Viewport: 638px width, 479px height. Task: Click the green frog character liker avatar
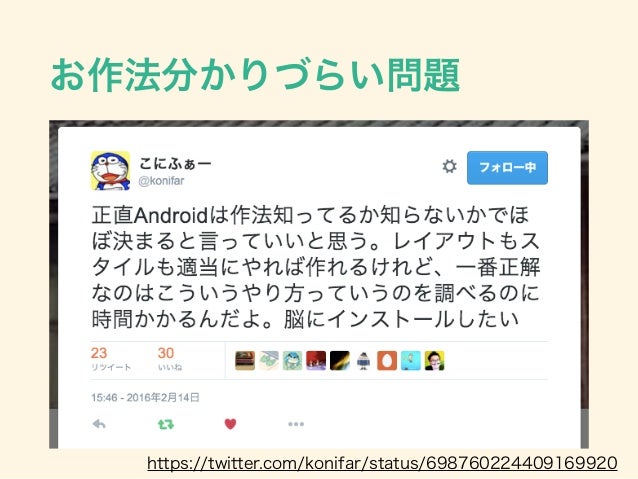point(293,361)
